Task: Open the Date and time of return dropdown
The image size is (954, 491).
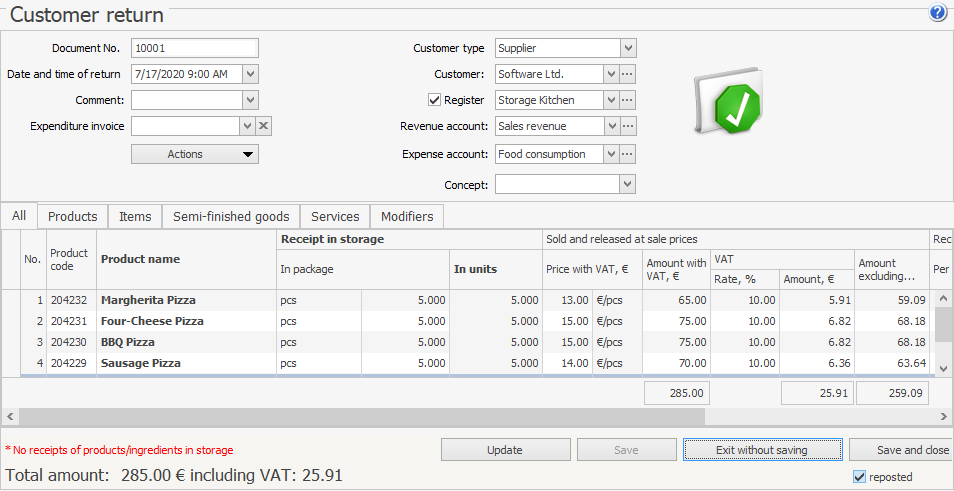Action: click(x=250, y=74)
